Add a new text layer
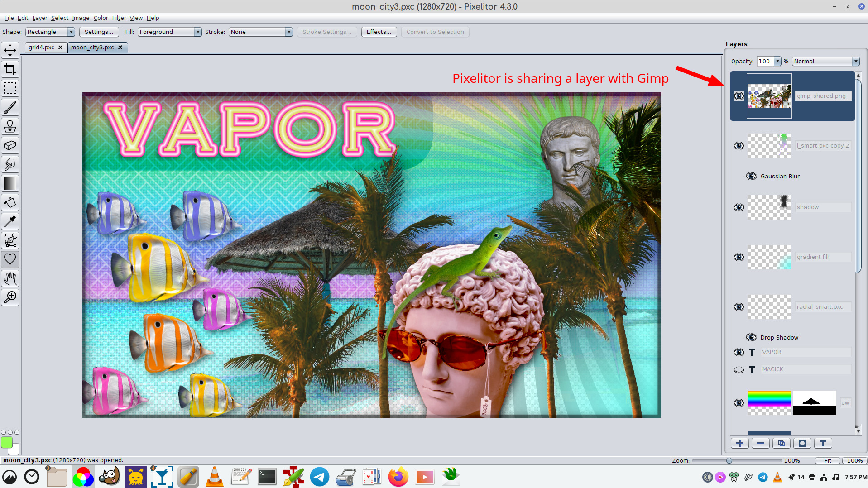The height and width of the screenshot is (488, 868). click(823, 443)
